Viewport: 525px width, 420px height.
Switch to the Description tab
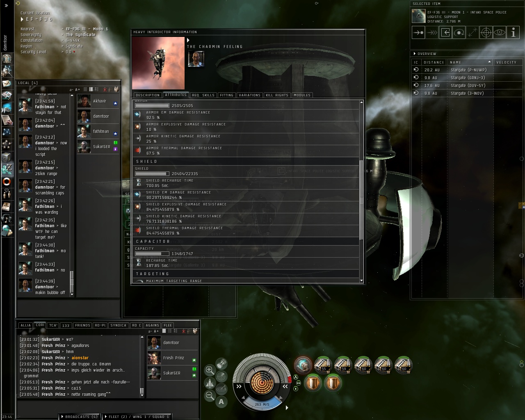point(148,95)
